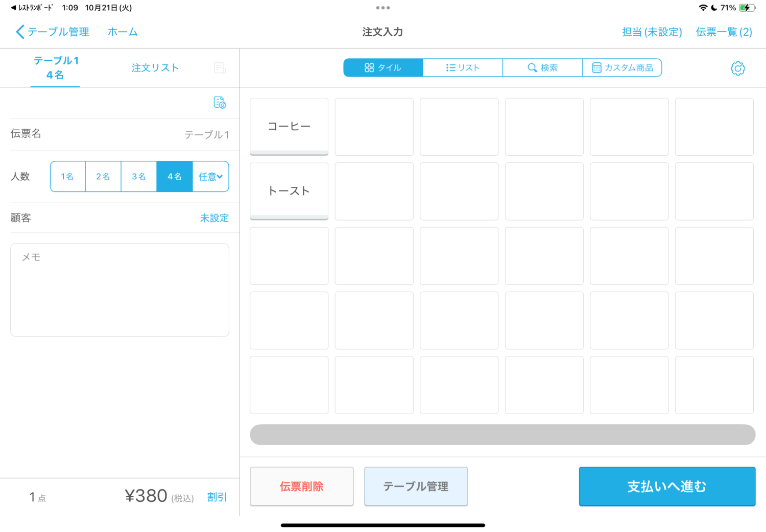Expand the 任意 guest count dropdown
Viewport: 766px width, 532px height.
(210, 177)
